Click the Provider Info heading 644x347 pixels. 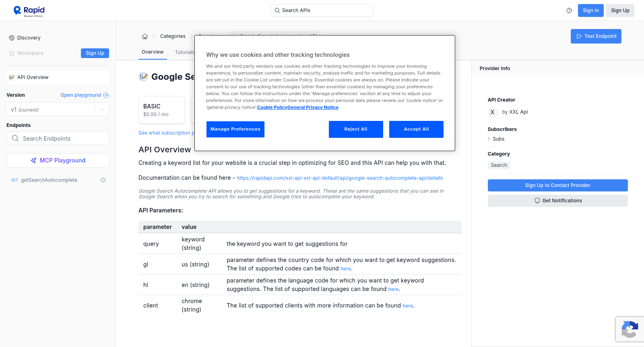point(495,69)
